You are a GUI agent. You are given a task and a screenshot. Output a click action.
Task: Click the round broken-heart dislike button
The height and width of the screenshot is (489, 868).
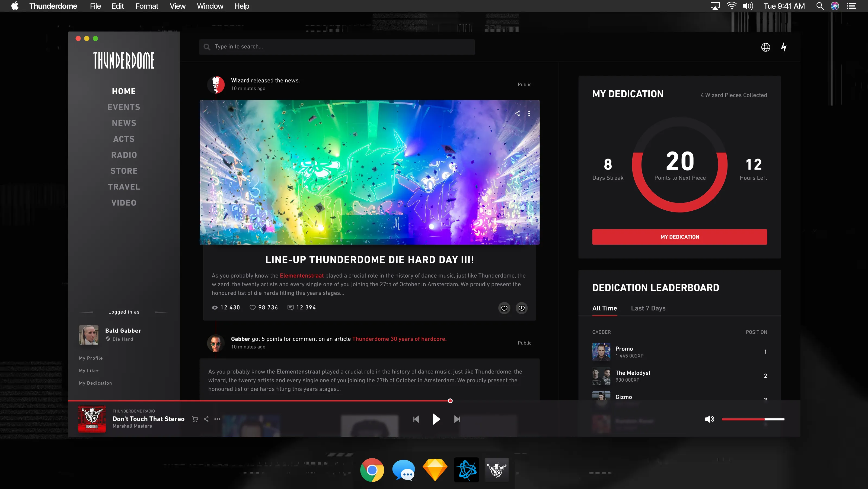point(521,308)
